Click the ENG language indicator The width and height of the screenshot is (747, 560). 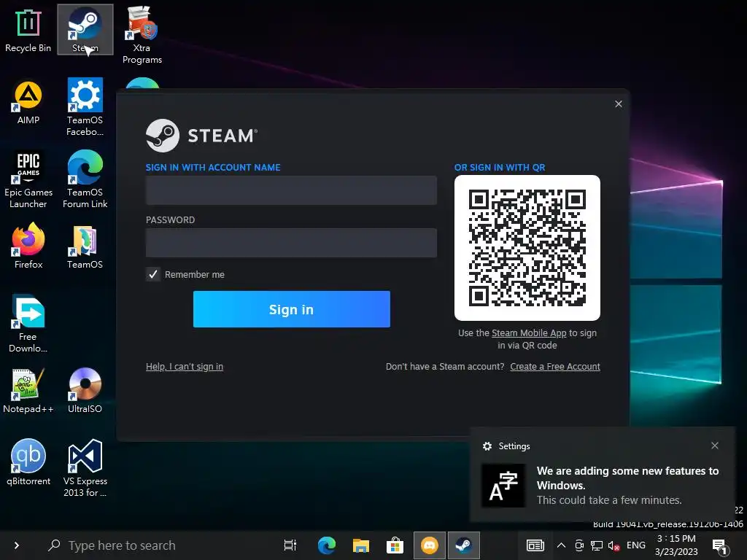click(x=636, y=545)
